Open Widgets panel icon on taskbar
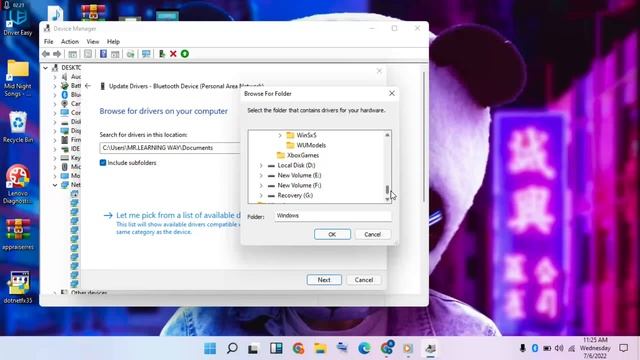 [x=276, y=348]
